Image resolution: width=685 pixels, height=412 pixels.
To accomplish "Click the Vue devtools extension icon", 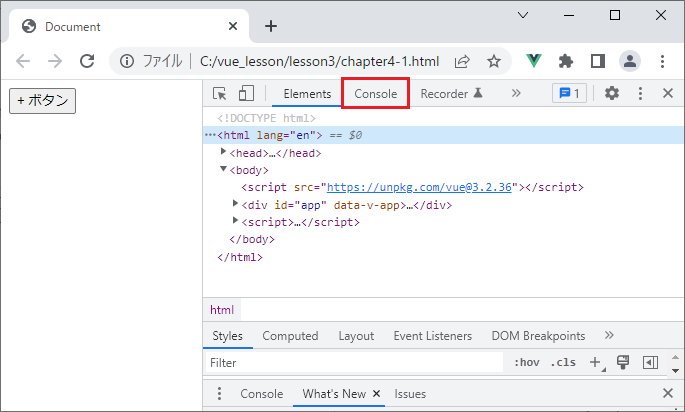I will 534,61.
